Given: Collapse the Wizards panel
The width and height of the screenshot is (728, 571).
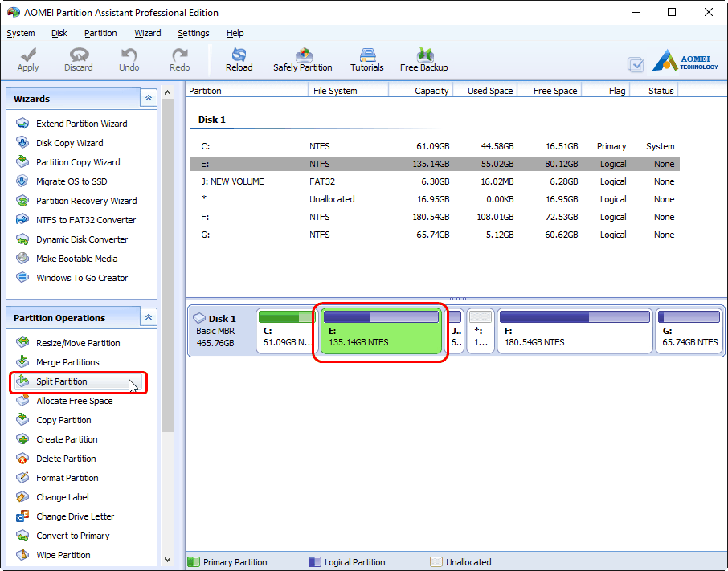Looking at the screenshot, I should click(x=149, y=98).
